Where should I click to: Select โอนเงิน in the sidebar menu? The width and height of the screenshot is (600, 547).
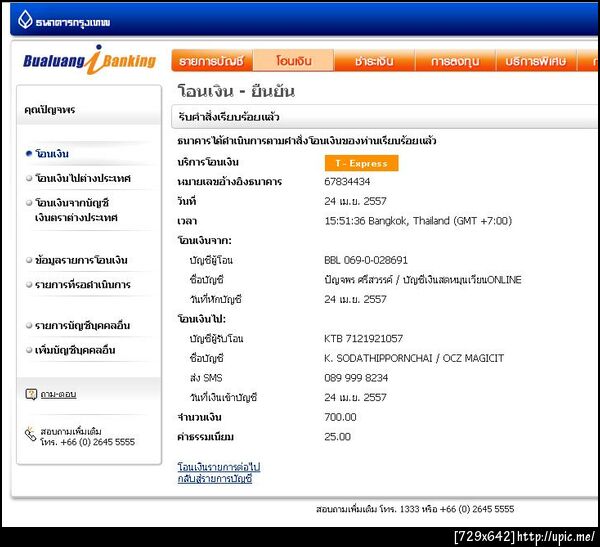[x=52, y=154]
